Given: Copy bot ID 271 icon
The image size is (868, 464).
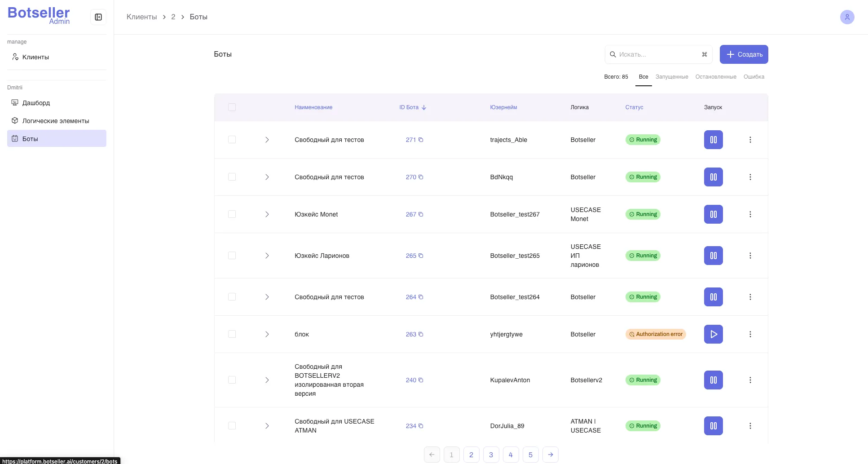Looking at the screenshot, I should pyautogui.click(x=421, y=140).
